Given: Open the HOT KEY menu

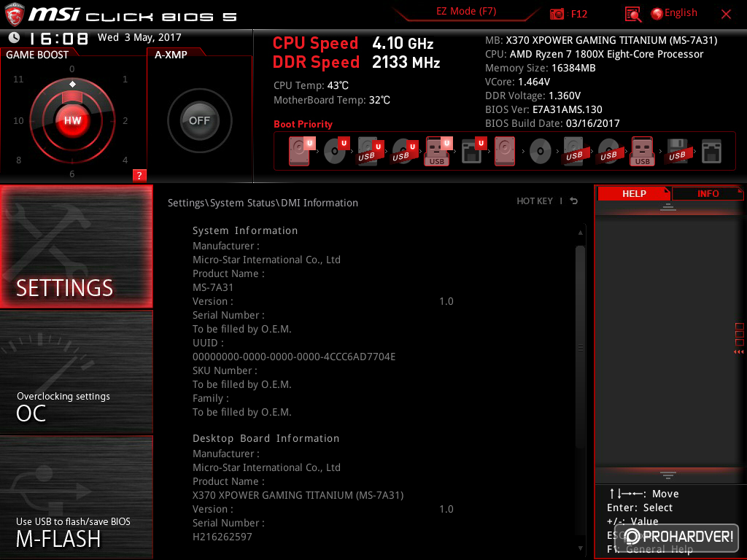Looking at the screenshot, I should pyautogui.click(x=535, y=201).
